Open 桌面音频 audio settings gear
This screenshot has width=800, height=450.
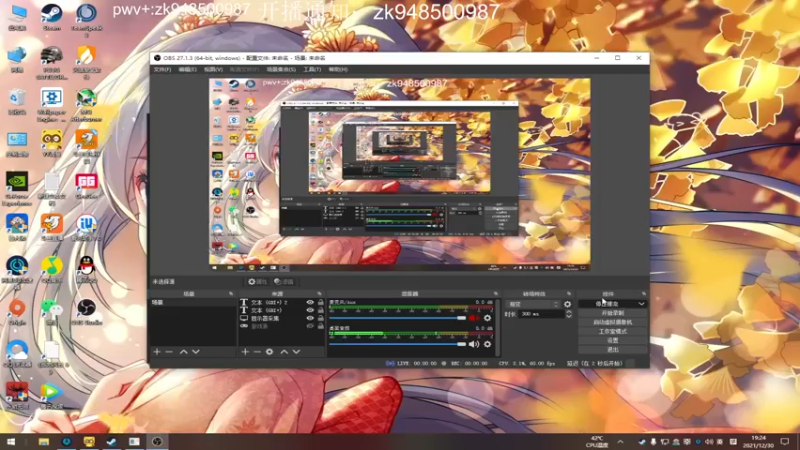click(487, 344)
